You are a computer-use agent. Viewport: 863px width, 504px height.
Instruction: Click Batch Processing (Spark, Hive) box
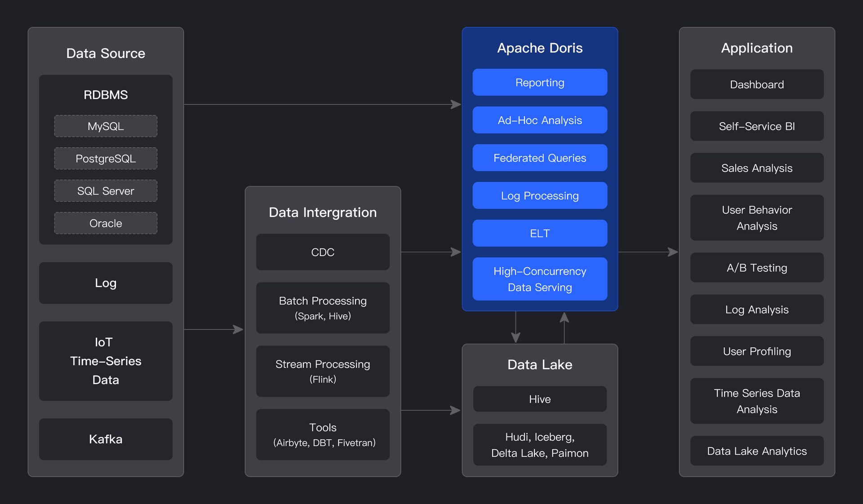(323, 308)
